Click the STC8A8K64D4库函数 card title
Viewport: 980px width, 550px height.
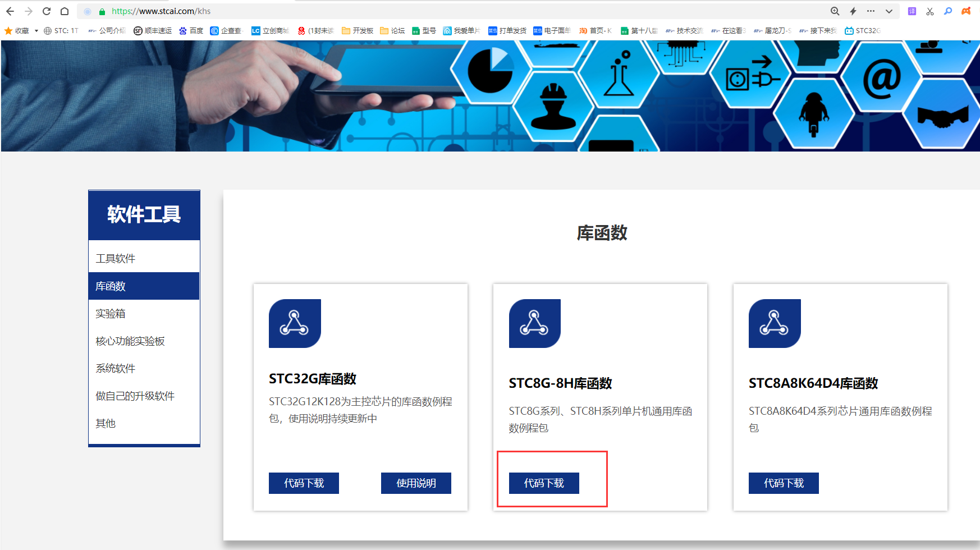pos(813,383)
